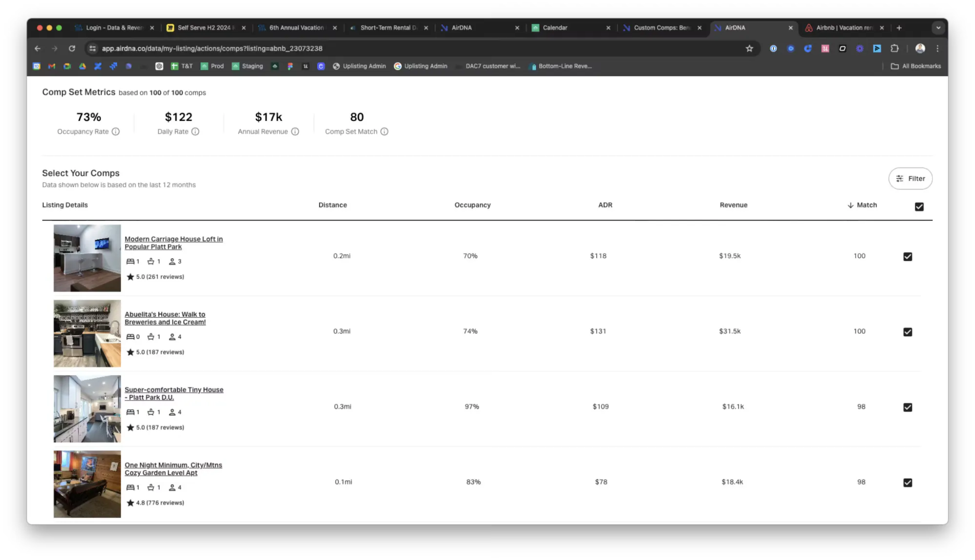Sort by the Match column arrow
975x560 pixels.
tap(850, 205)
